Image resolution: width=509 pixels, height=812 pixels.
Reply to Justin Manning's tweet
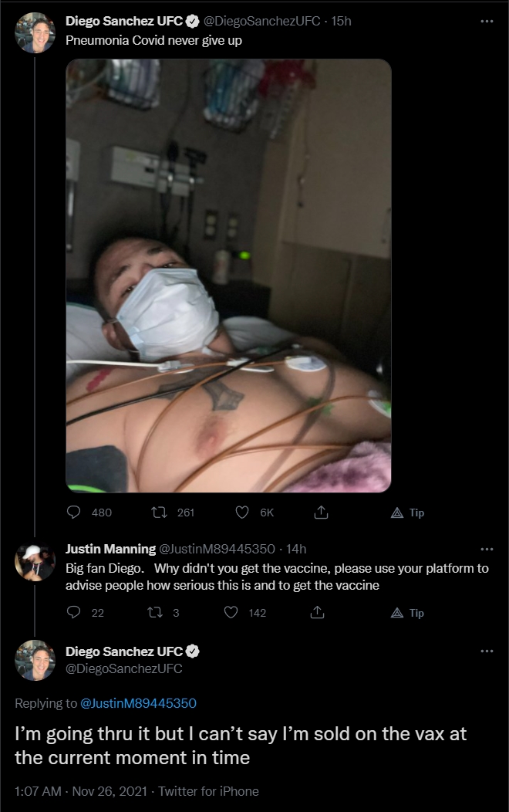[x=74, y=612]
